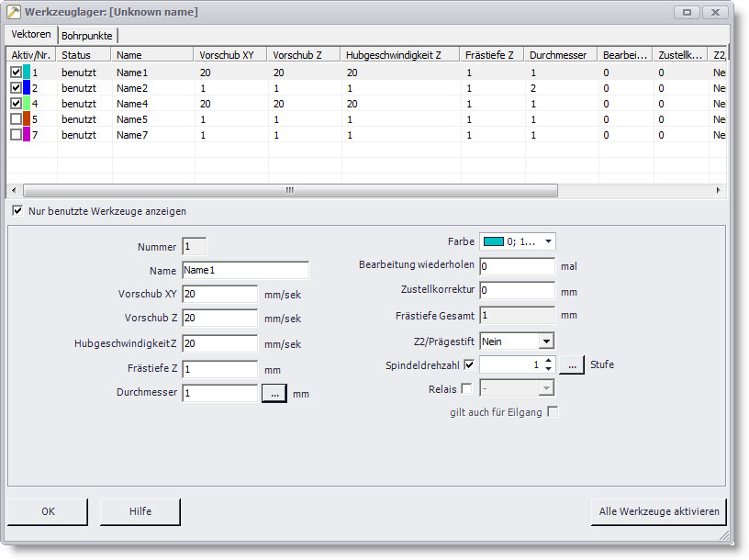
Task: Select the Vektoren tab
Action: click(31, 34)
